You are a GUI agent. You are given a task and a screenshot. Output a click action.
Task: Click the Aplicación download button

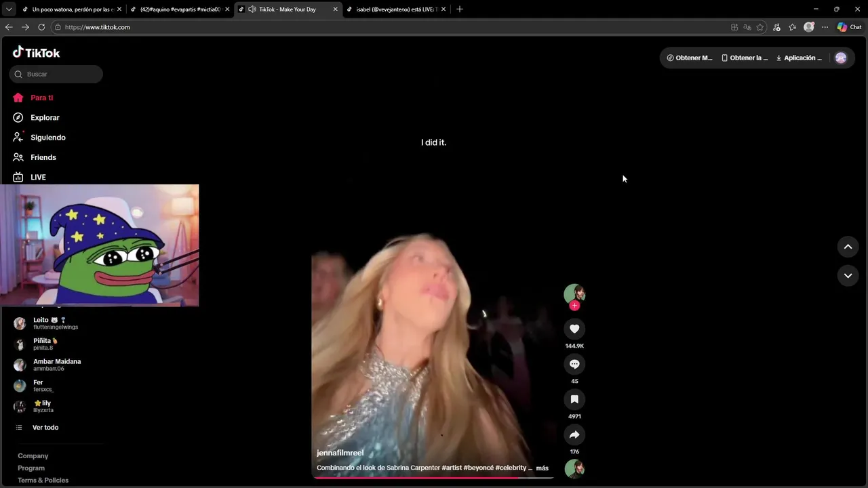coord(799,58)
